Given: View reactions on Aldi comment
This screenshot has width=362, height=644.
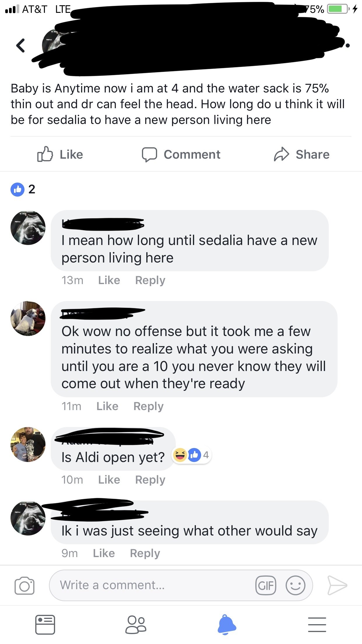Looking at the screenshot, I should point(191,455).
